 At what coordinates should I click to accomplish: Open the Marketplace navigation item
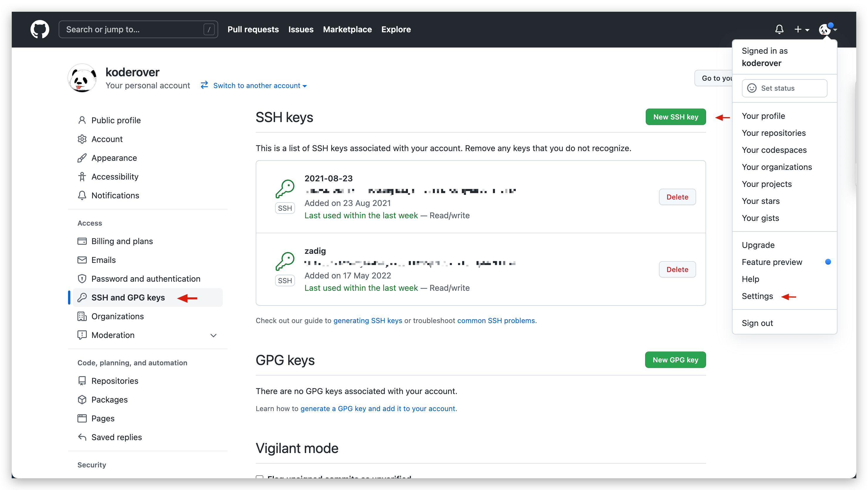(347, 29)
